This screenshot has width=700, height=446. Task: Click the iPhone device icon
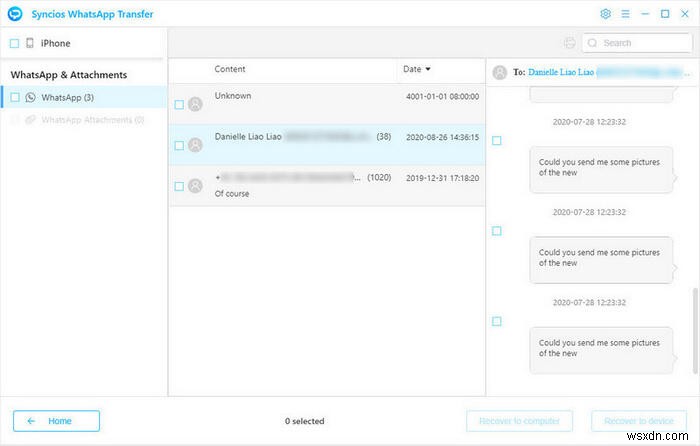(x=30, y=43)
